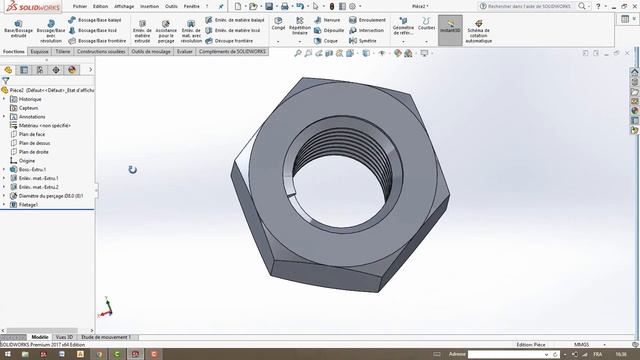Select the Origine tree item
The height and width of the screenshot is (360, 640).
[27, 161]
